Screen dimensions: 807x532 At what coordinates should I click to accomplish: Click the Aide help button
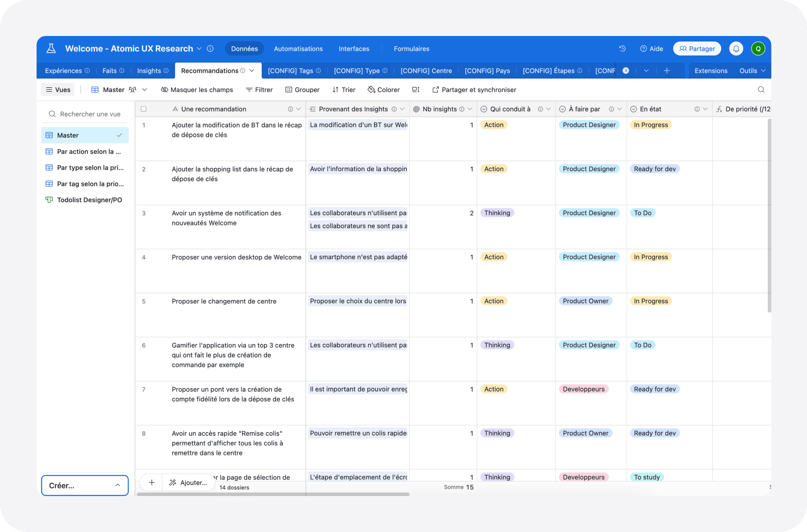[x=652, y=49]
